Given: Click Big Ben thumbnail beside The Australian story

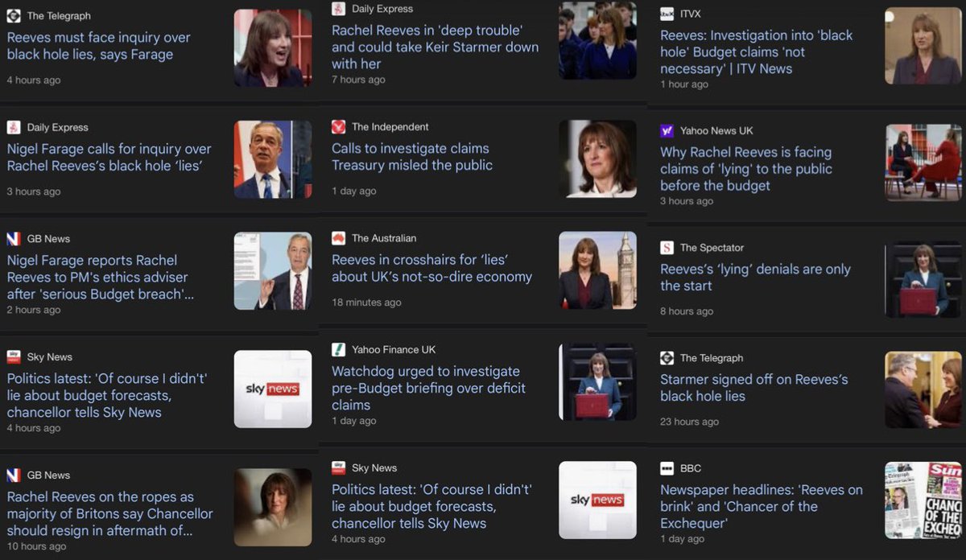Looking at the screenshot, I should [598, 270].
